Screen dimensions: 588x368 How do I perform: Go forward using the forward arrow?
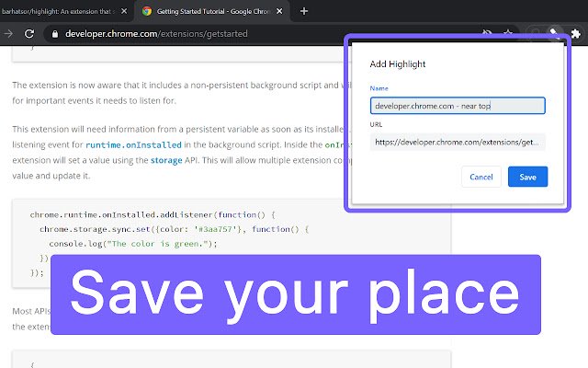[x=8, y=34]
